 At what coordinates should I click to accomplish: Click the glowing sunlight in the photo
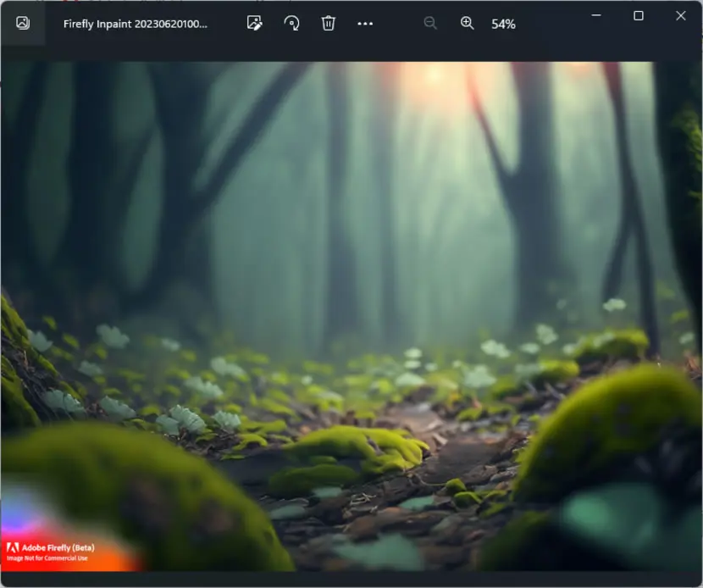click(x=435, y=76)
